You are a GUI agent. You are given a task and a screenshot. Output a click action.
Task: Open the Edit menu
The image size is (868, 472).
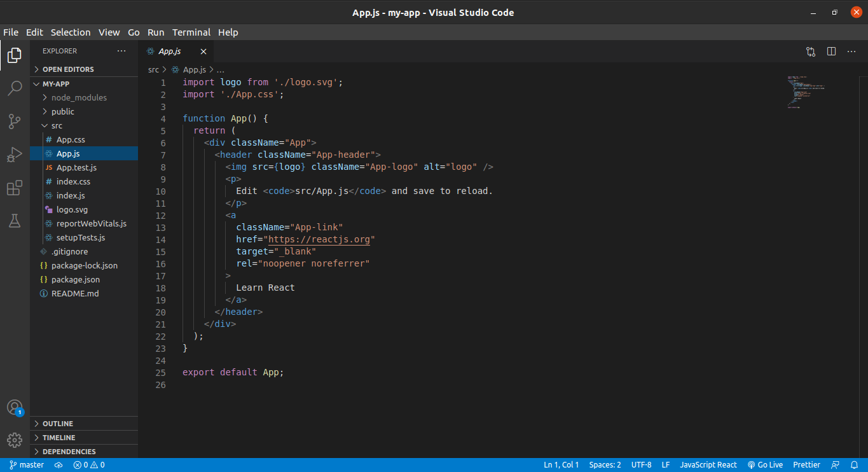pos(34,32)
